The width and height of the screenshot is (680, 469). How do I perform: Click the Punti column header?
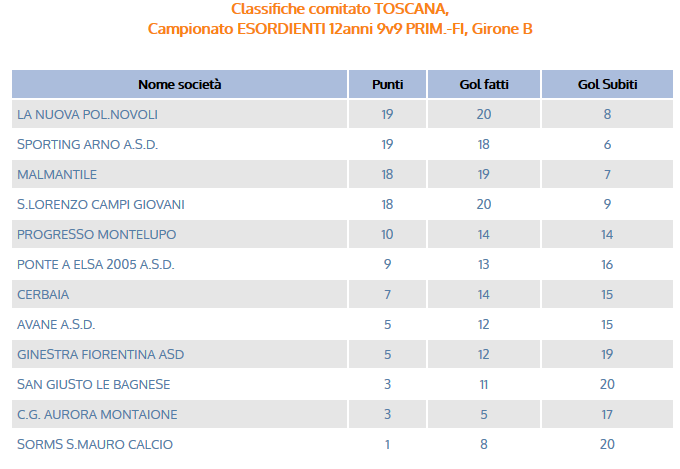pyautogui.click(x=387, y=84)
